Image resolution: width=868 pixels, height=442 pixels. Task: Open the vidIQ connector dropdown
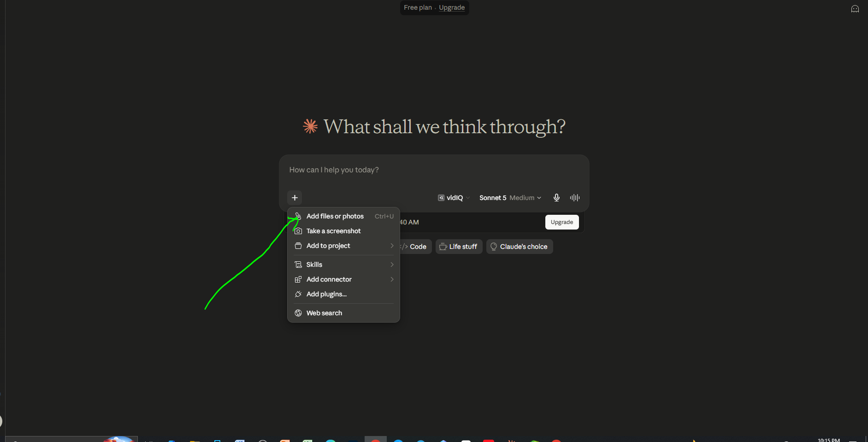454,198
